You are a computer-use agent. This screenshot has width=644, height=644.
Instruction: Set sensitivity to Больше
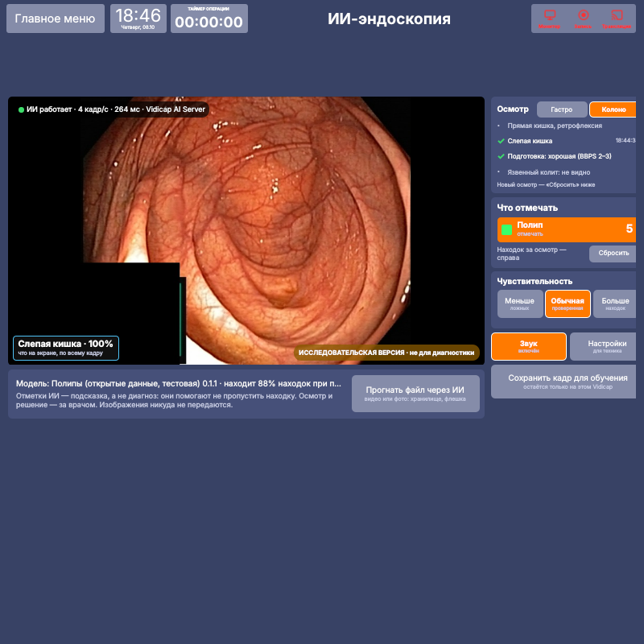(615, 304)
